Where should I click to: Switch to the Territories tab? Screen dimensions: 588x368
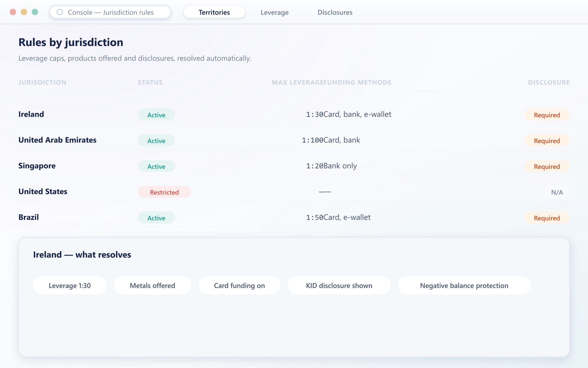coord(214,12)
